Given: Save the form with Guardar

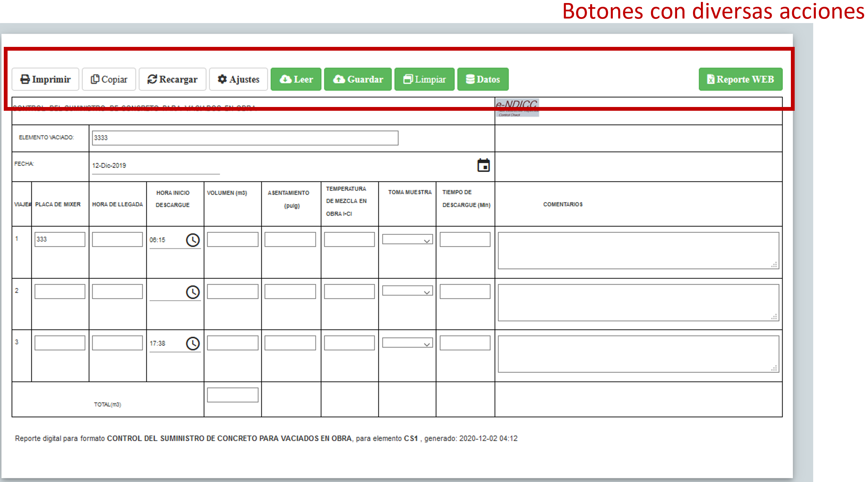Looking at the screenshot, I should (358, 79).
